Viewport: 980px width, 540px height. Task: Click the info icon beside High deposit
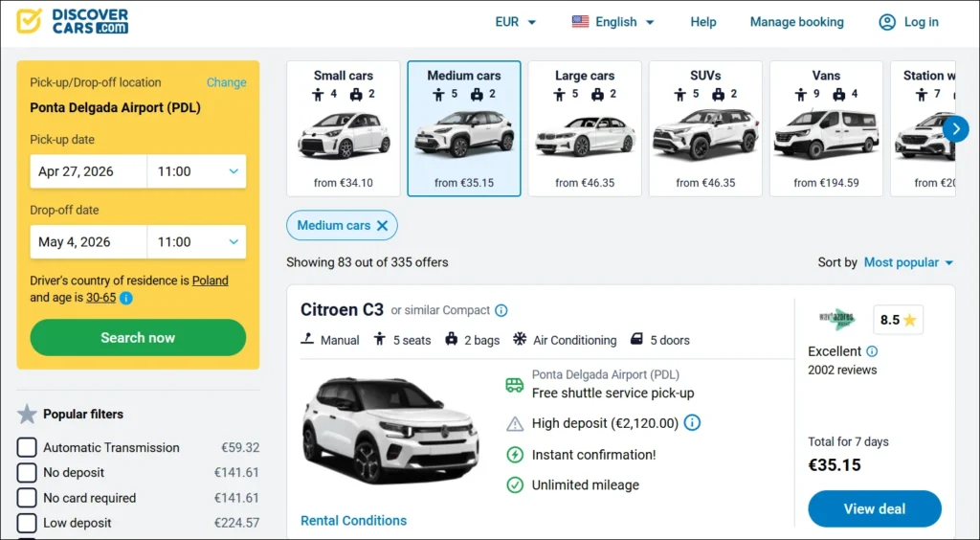coord(692,423)
